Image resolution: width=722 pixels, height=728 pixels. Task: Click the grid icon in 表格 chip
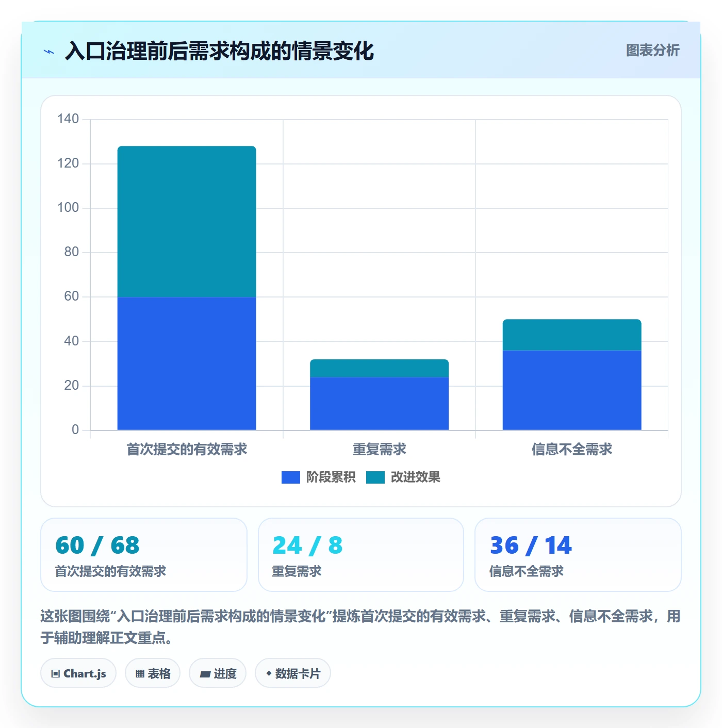coord(140,673)
